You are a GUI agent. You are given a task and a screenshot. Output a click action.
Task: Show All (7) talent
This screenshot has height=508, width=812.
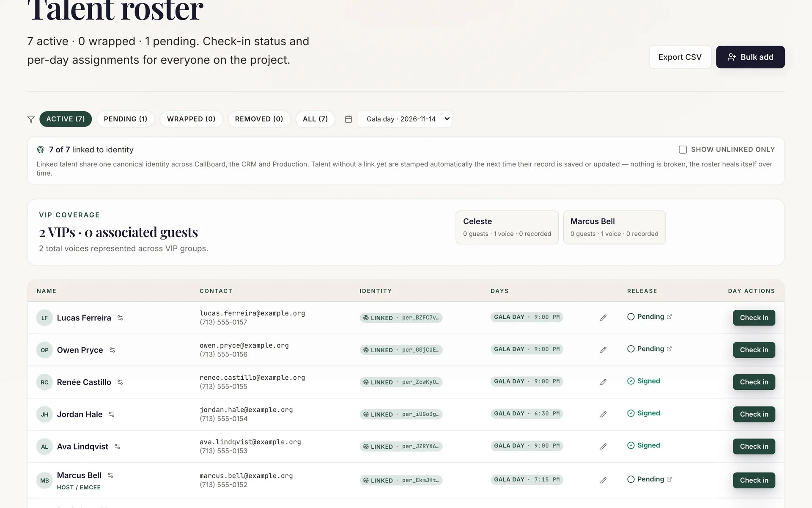tap(315, 119)
